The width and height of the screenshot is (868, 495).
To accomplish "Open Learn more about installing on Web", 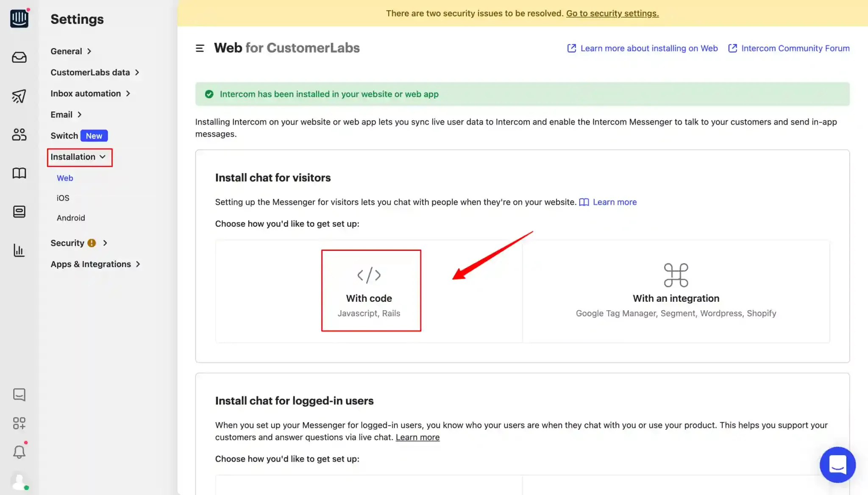I will point(649,48).
